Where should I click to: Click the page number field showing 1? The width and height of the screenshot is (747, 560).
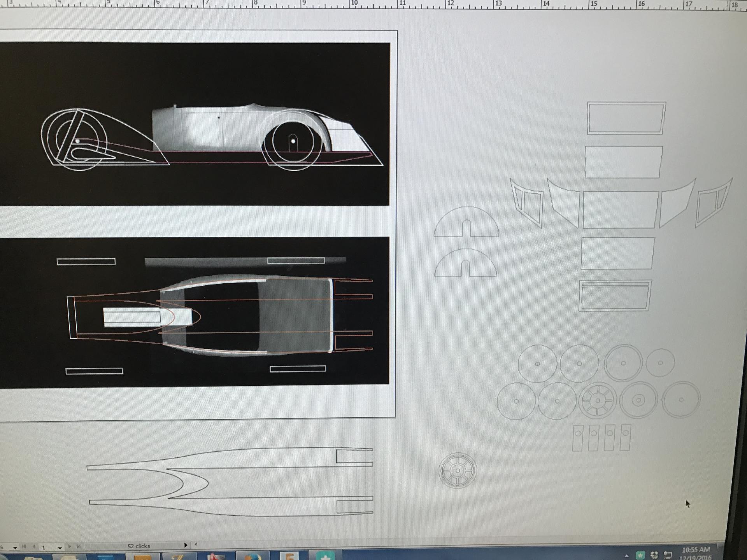pyautogui.click(x=44, y=547)
